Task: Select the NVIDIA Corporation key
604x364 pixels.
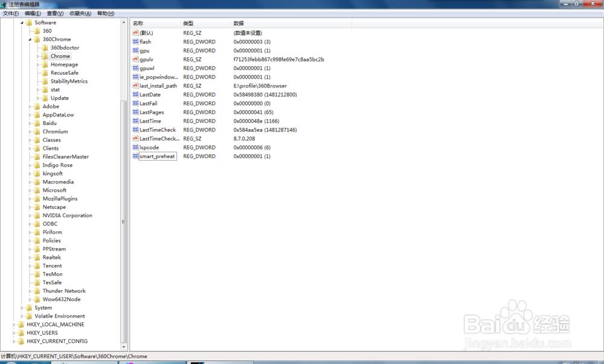Action: click(x=68, y=216)
